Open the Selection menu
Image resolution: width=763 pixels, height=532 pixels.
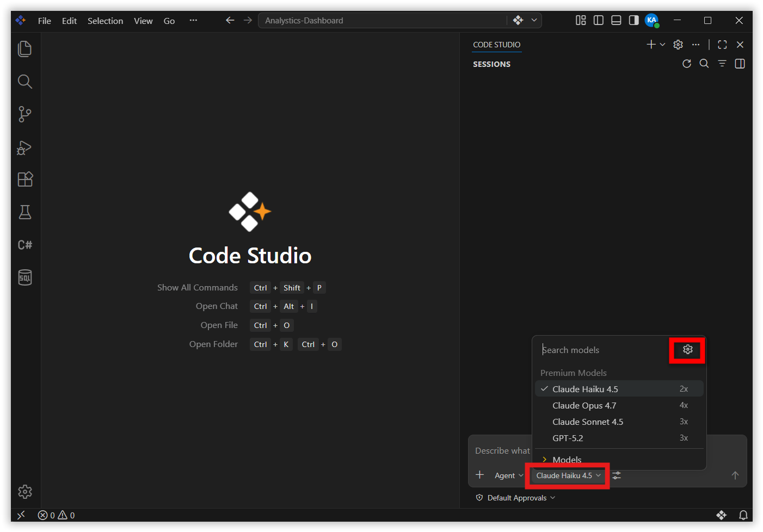(105, 21)
